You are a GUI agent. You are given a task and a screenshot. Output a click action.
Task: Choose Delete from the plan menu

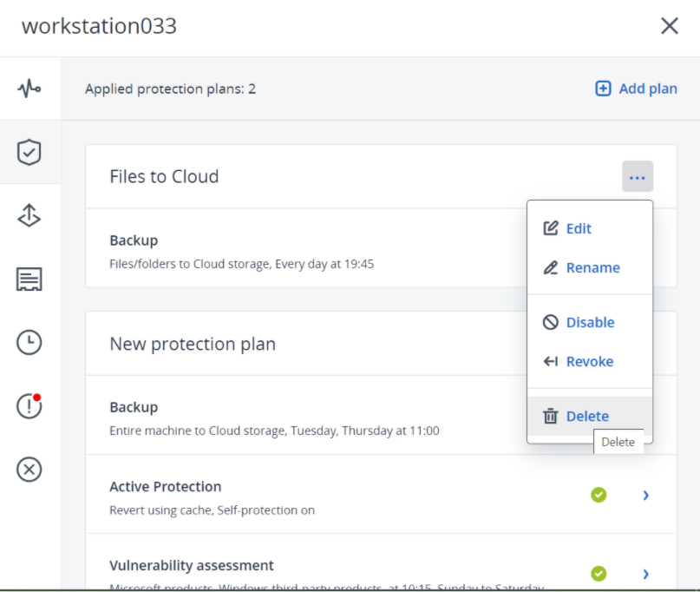(x=590, y=416)
